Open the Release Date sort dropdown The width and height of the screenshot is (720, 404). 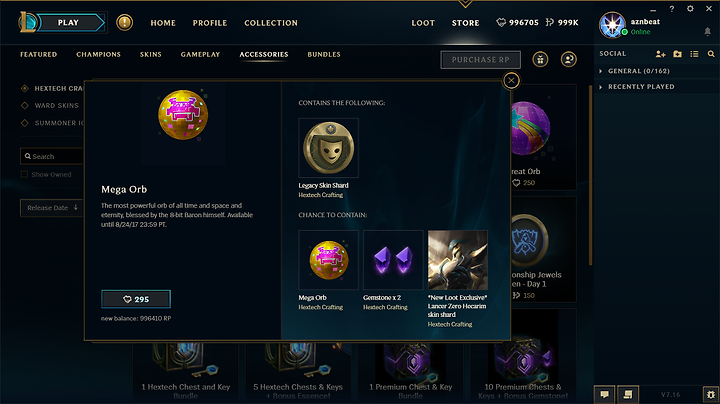coord(52,208)
